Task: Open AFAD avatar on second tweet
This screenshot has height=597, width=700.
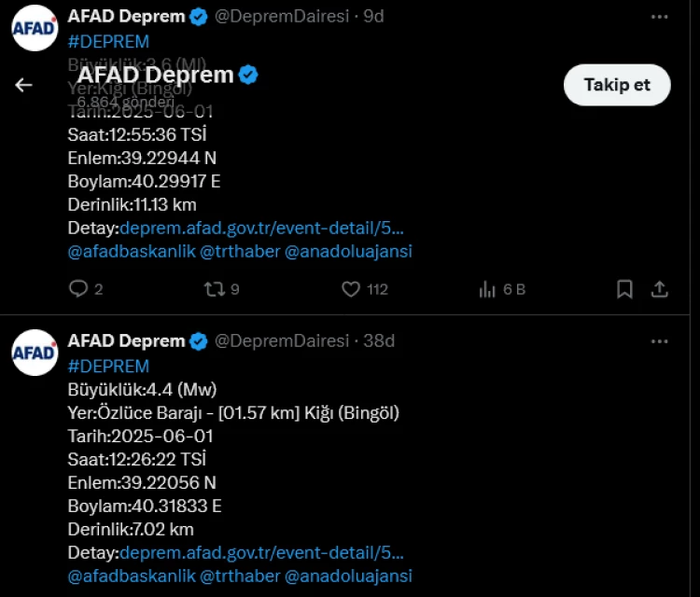Action: (35, 353)
